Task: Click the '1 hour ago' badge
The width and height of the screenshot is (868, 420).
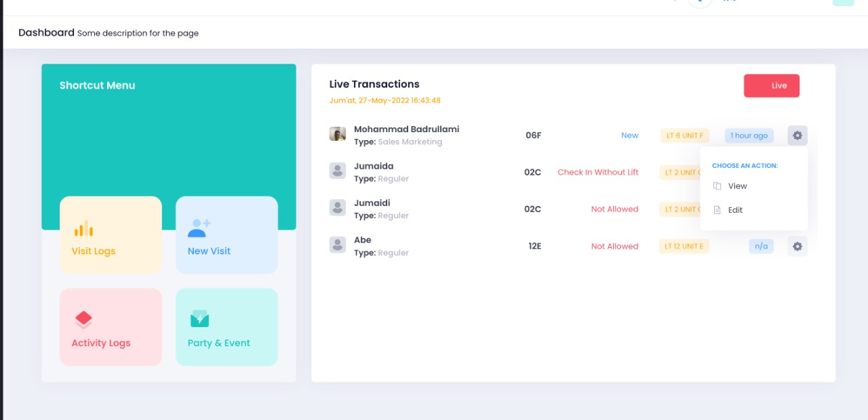Action: [x=749, y=135]
